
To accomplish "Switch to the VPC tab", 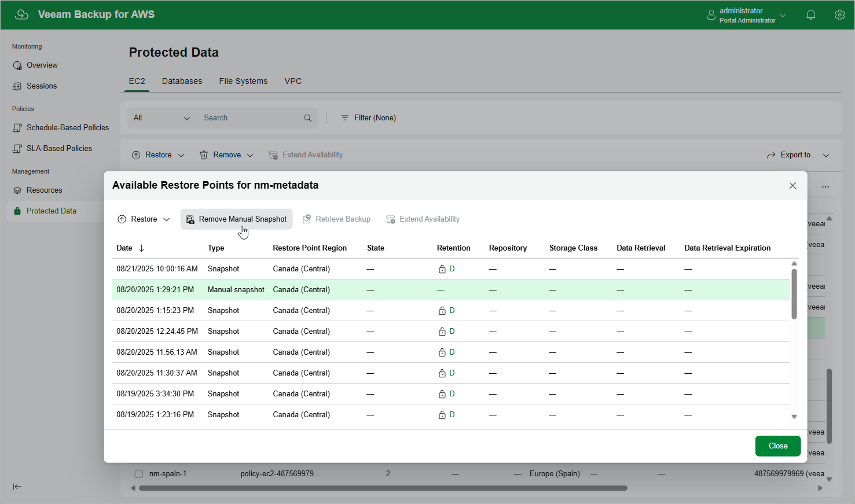I will [293, 81].
